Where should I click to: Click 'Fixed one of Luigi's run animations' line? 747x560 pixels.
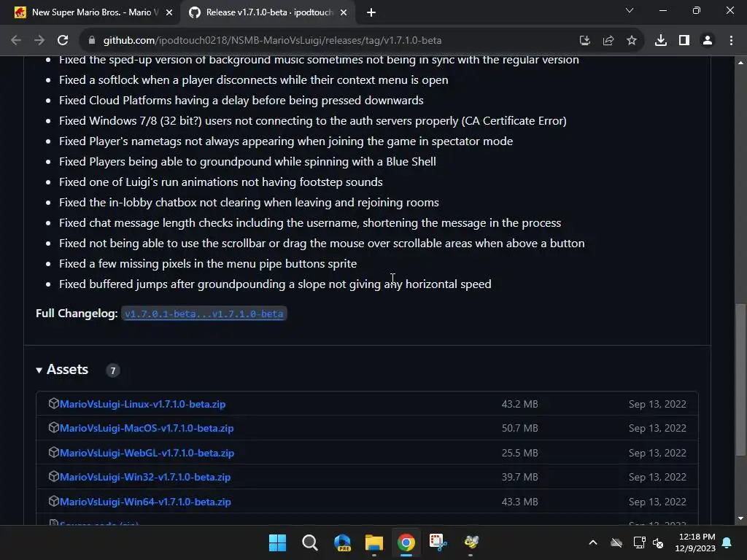[x=220, y=182]
